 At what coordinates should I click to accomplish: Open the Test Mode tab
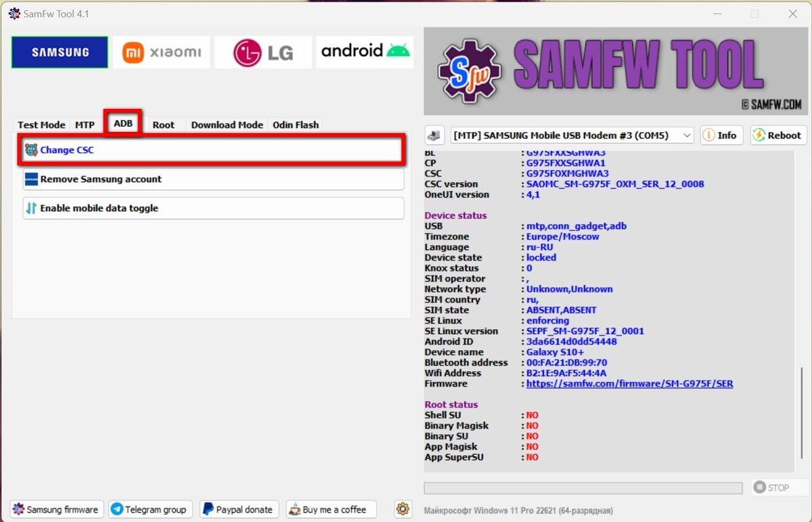coord(41,125)
